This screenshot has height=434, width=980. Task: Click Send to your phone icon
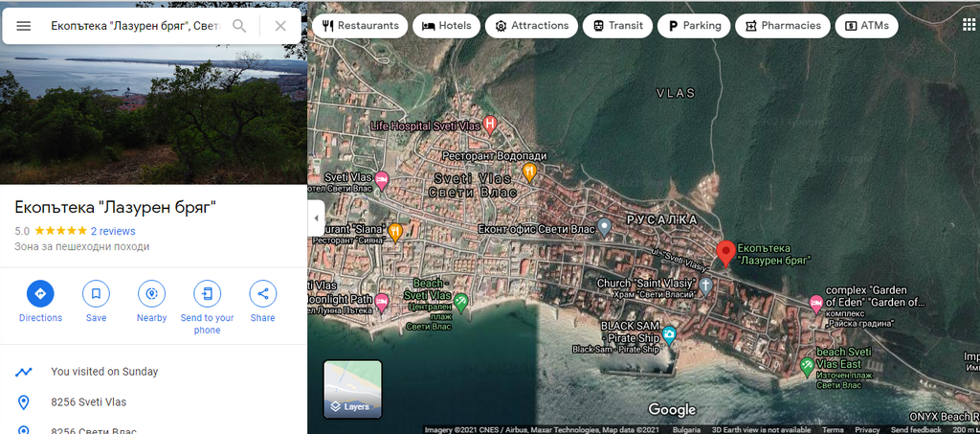click(207, 293)
